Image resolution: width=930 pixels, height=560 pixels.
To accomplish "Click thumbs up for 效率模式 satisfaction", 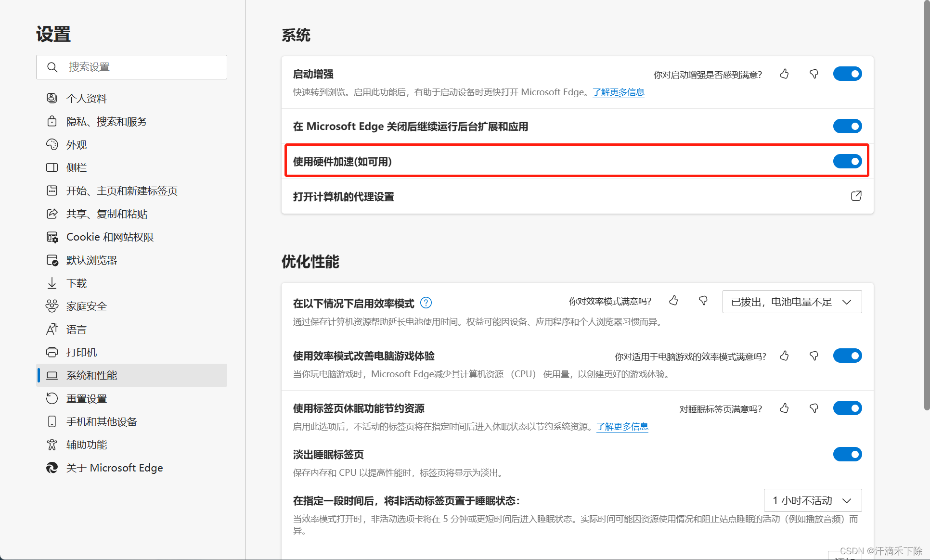I will [673, 301].
